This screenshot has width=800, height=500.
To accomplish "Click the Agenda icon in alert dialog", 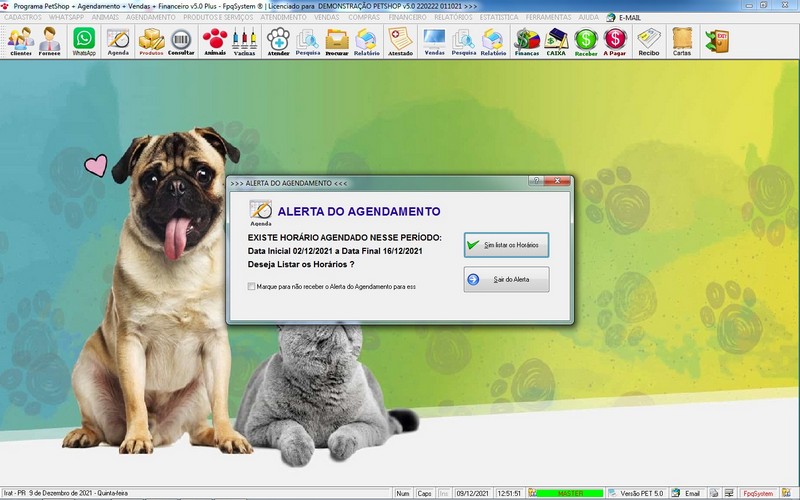I will 261,212.
